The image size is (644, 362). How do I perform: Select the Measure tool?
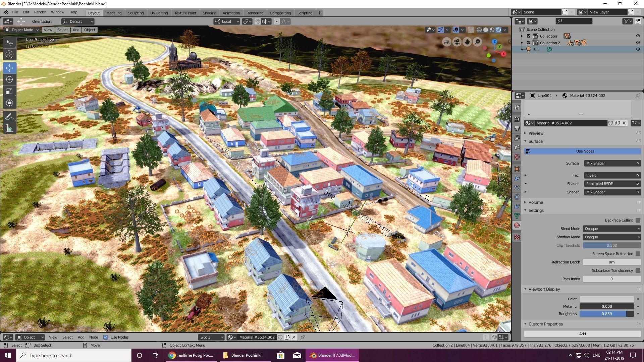[x=9, y=128]
